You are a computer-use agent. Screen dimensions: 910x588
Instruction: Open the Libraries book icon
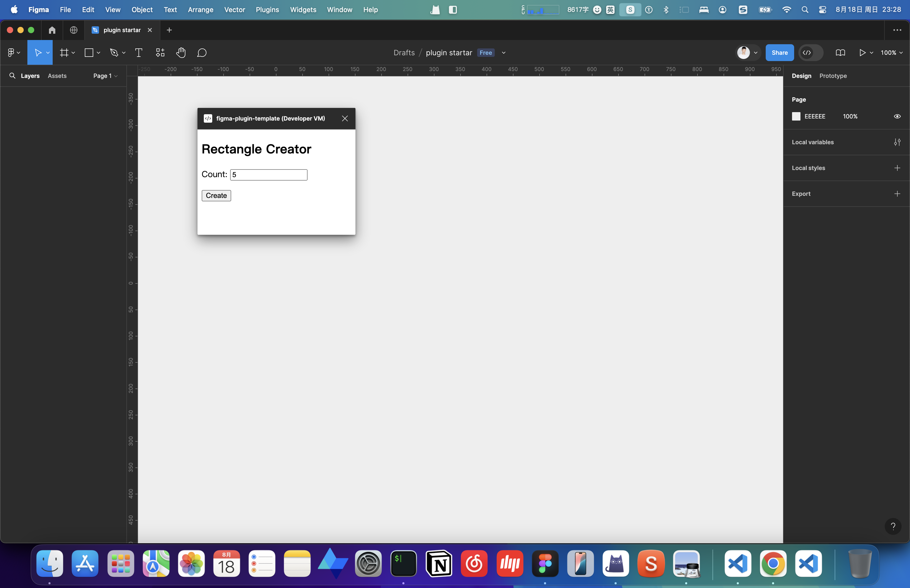(x=840, y=53)
